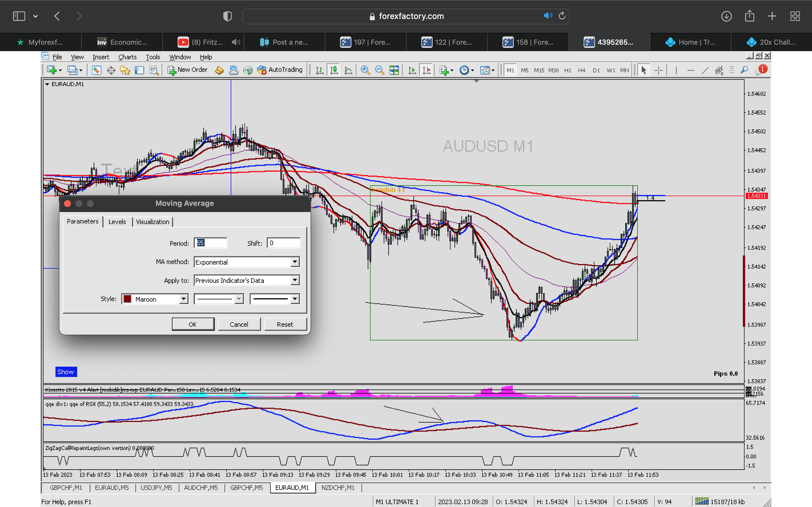Switch chart to candlesticks view
This screenshot has height=507, width=812.
[x=334, y=70]
